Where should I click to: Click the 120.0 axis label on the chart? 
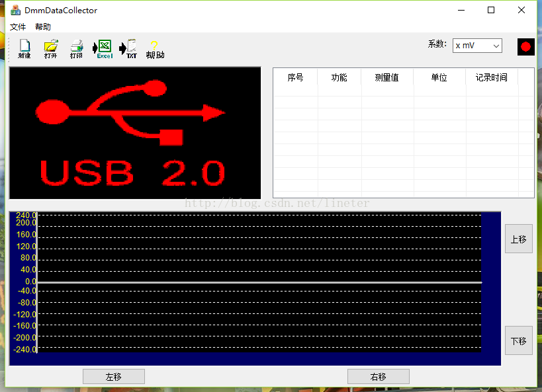[26, 247]
